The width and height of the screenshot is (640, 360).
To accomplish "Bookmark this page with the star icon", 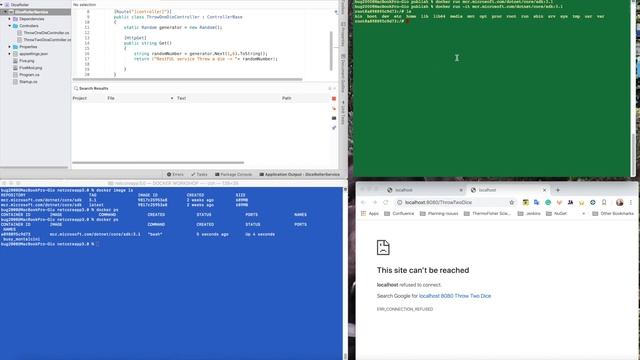I will [x=511, y=202].
